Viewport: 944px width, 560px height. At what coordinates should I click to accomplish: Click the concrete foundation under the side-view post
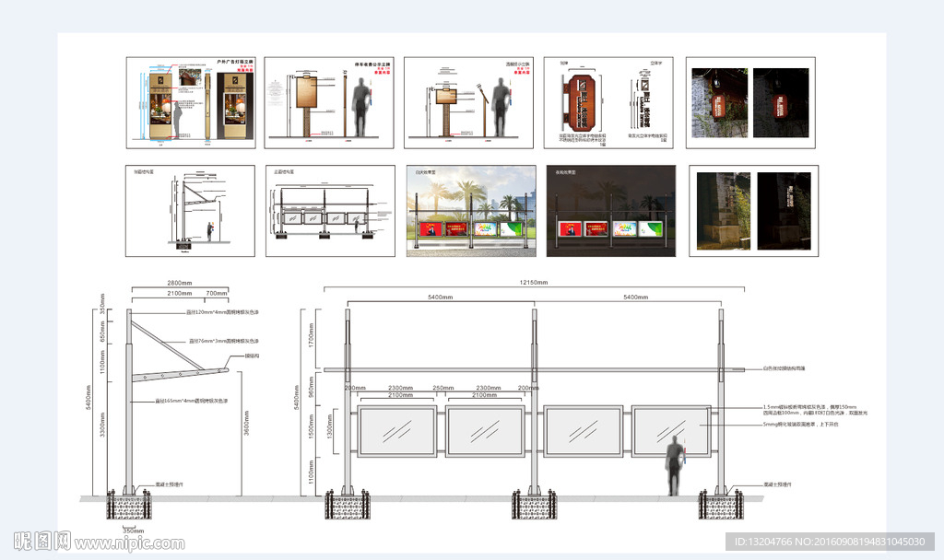tap(129, 506)
